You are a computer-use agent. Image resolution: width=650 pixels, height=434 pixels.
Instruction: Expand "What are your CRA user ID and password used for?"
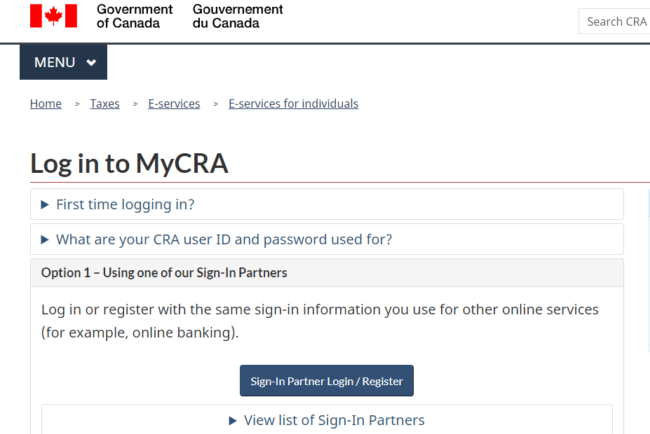224,240
